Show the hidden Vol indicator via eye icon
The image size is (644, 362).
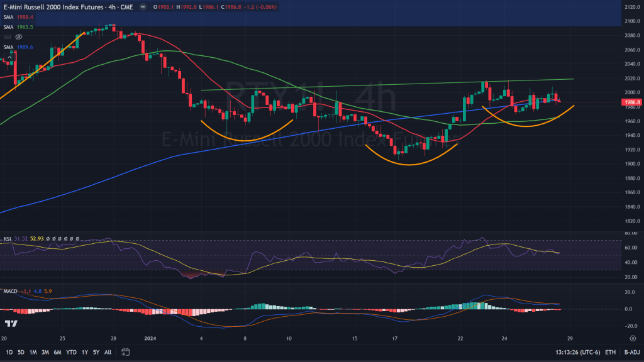click(19, 37)
